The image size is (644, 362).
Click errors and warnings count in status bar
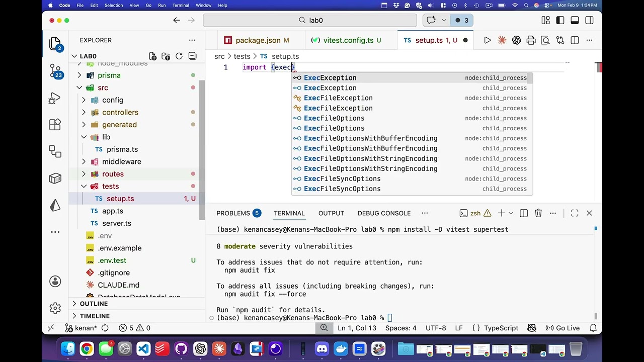(x=134, y=328)
